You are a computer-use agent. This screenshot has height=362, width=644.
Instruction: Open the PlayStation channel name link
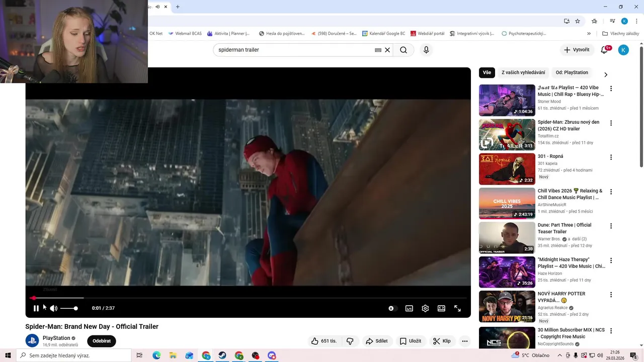pos(56,338)
